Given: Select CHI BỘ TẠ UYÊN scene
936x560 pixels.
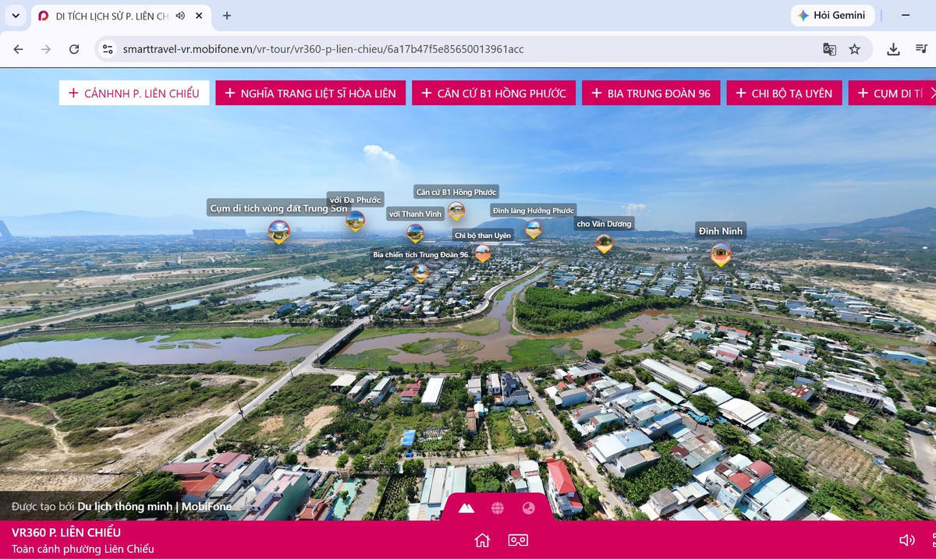Looking at the screenshot, I should pyautogui.click(x=785, y=93).
